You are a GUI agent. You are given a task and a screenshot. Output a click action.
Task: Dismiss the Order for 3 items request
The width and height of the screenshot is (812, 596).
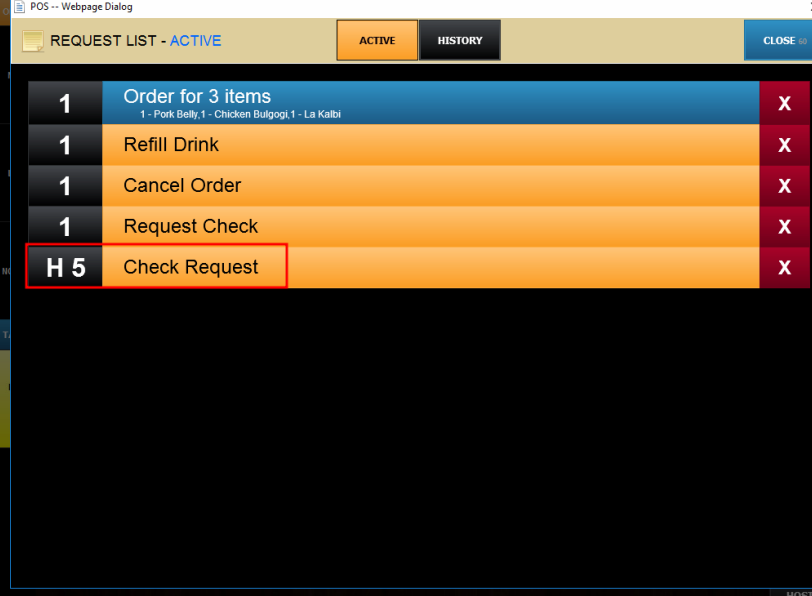(784, 103)
